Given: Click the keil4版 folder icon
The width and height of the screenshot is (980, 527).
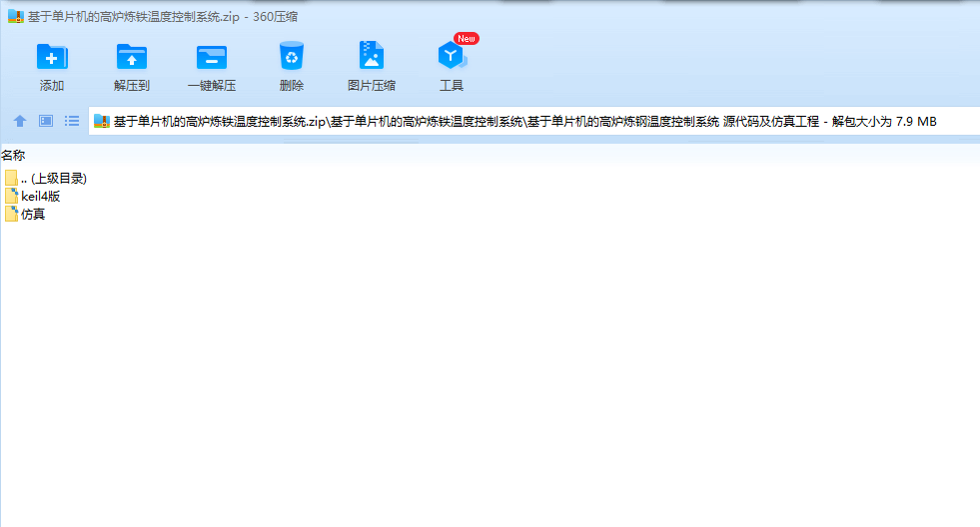Looking at the screenshot, I should click(x=11, y=196).
